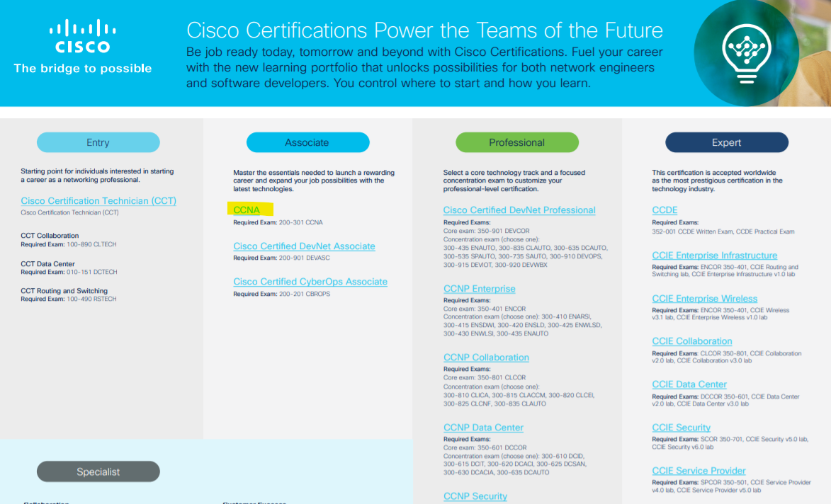Image resolution: width=831 pixels, height=504 pixels.
Task: Open the CCNP Collaboration link
Action: click(486, 357)
